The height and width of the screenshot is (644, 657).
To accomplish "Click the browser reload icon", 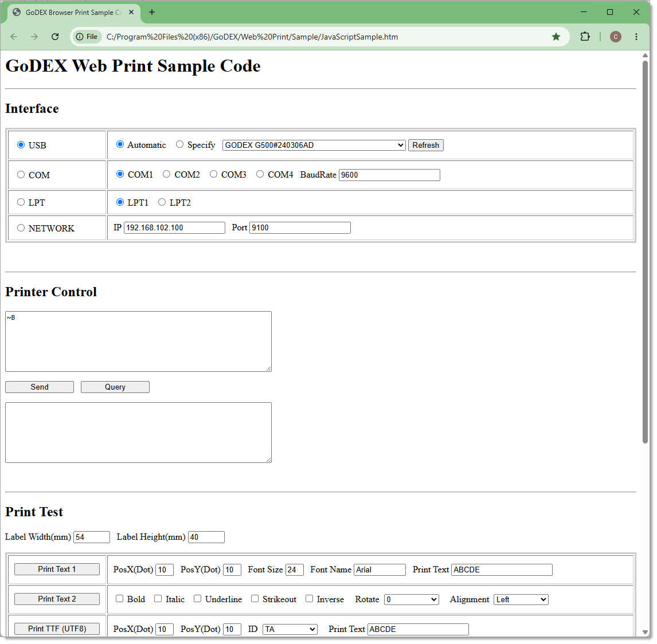I will (x=55, y=37).
